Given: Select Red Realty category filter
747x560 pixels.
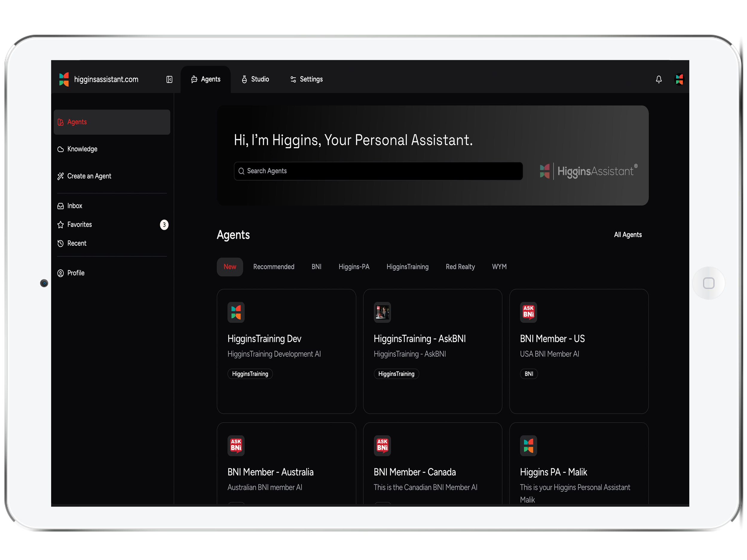Looking at the screenshot, I should [x=460, y=267].
